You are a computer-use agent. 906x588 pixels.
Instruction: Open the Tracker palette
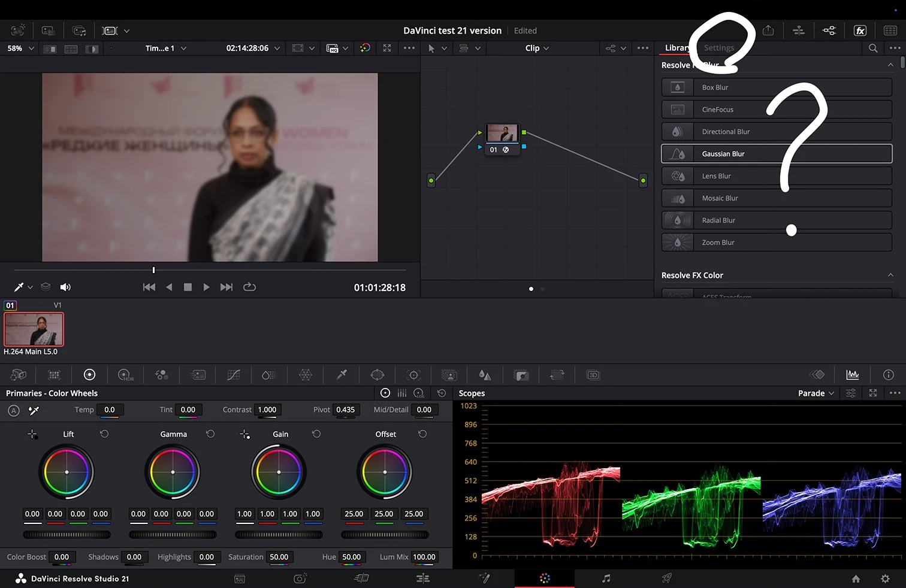pos(413,375)
